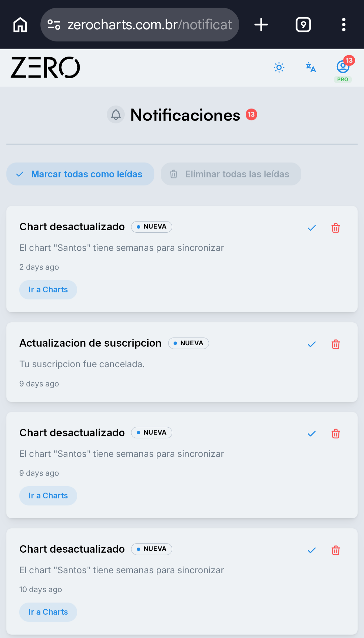This screenshot has width=364, height=638.
Task: Delete the 10 days ago Chart desactualizado notification
Action: (x=336, y=550)
